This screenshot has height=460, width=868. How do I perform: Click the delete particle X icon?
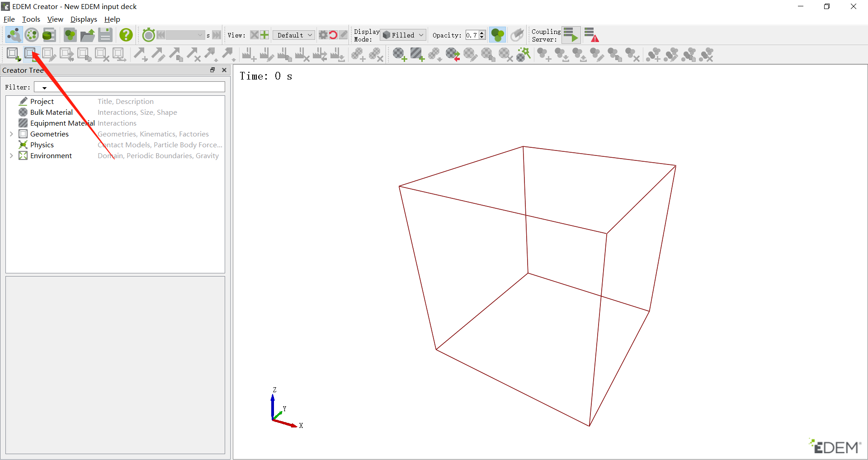(632, 54)
